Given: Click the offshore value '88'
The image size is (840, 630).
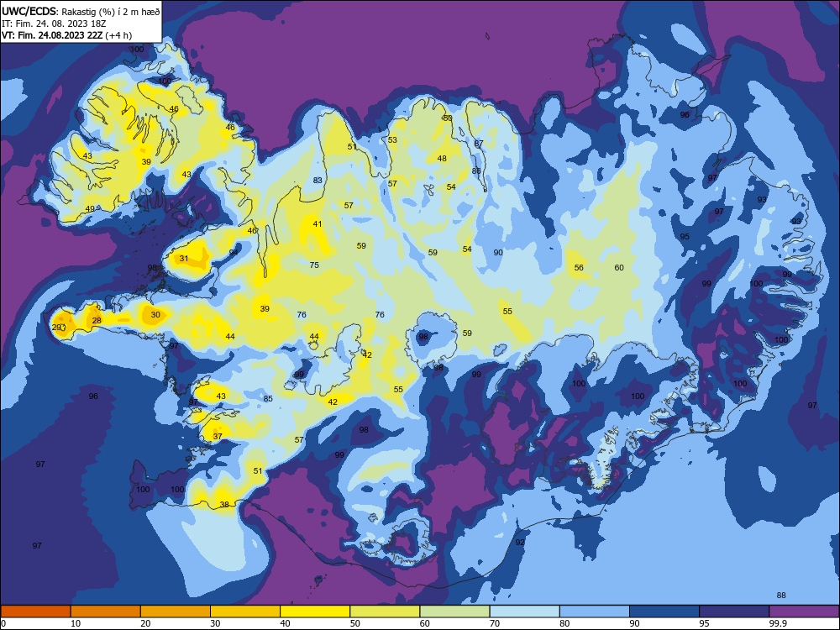Looking at the screenshot, I should (x=781, y=596).
